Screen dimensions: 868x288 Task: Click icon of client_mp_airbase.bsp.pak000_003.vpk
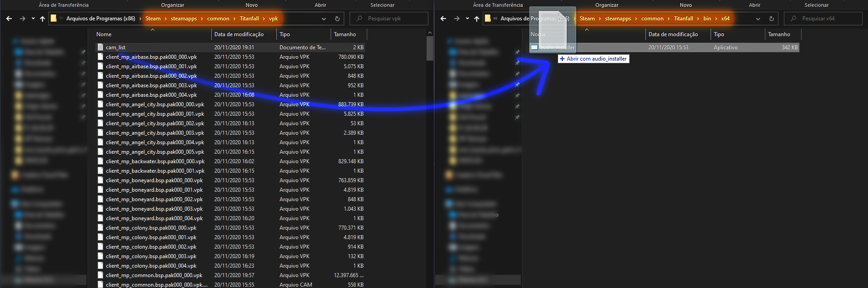[100, 85]
